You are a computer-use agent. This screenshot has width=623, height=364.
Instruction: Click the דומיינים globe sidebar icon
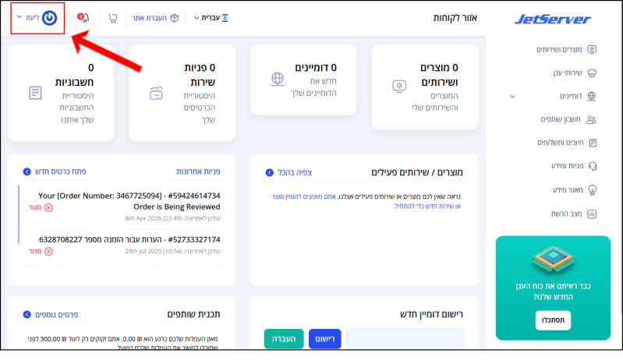[x=592, y=96]
